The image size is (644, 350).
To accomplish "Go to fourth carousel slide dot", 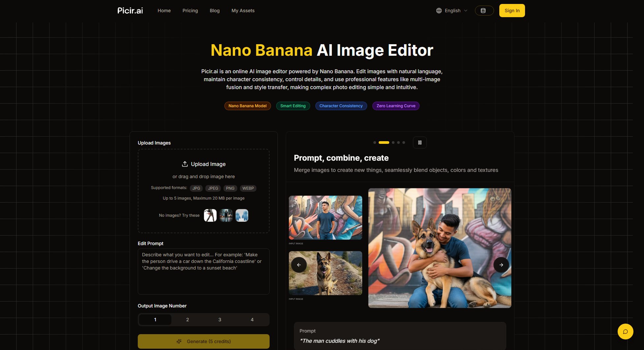I will click(398, 143).
